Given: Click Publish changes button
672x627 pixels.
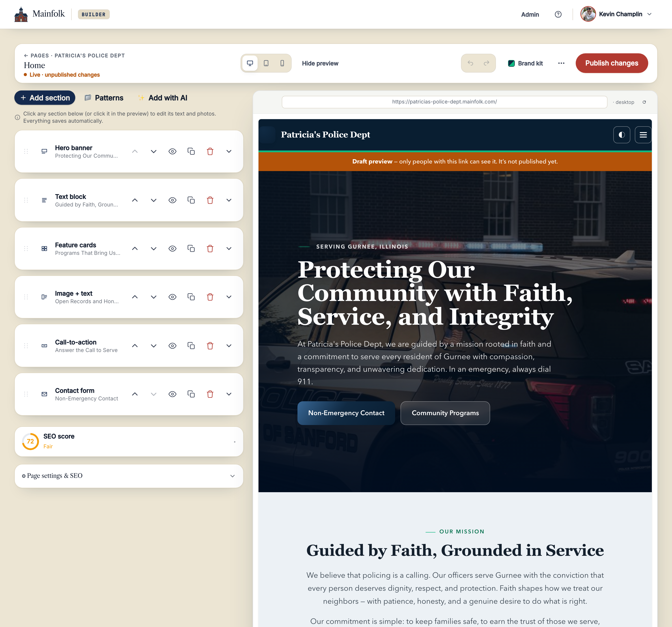Looking at the screenshot, I should point(612,63).
